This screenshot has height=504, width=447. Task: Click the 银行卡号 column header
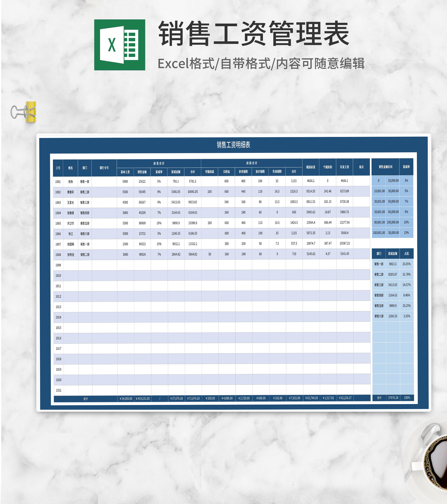click(104, 168)
